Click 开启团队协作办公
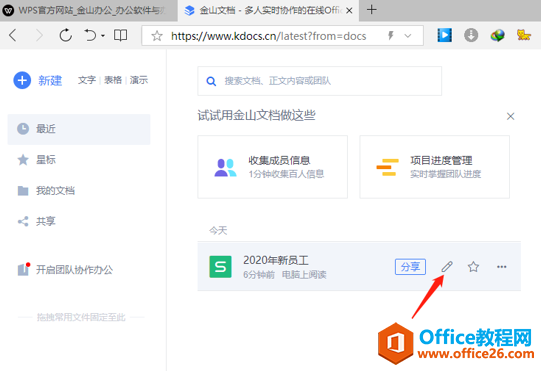This screenshot has width=541, height=371. (74, 270)
